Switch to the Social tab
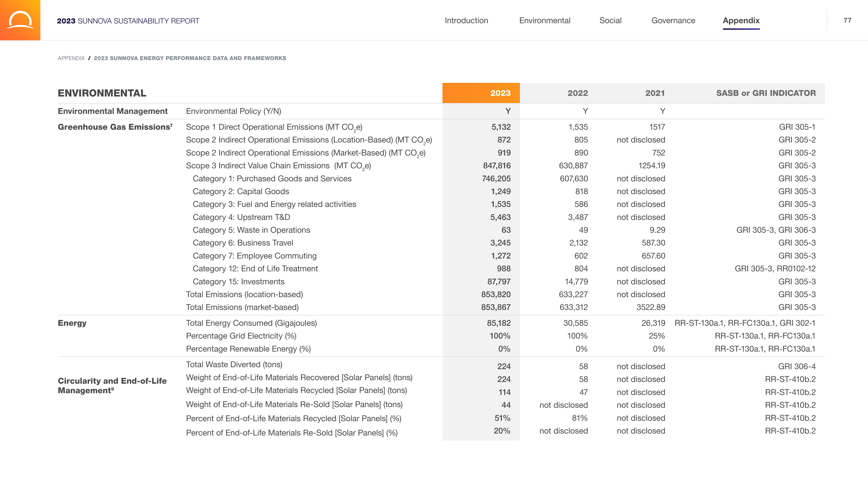 pos(611,21)
